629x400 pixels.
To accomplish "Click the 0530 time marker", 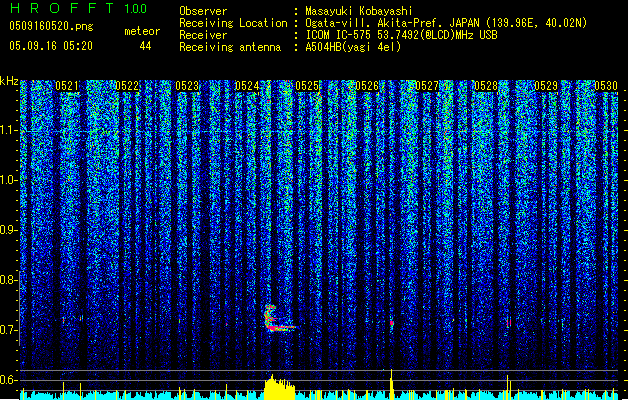I will [606, 86].
